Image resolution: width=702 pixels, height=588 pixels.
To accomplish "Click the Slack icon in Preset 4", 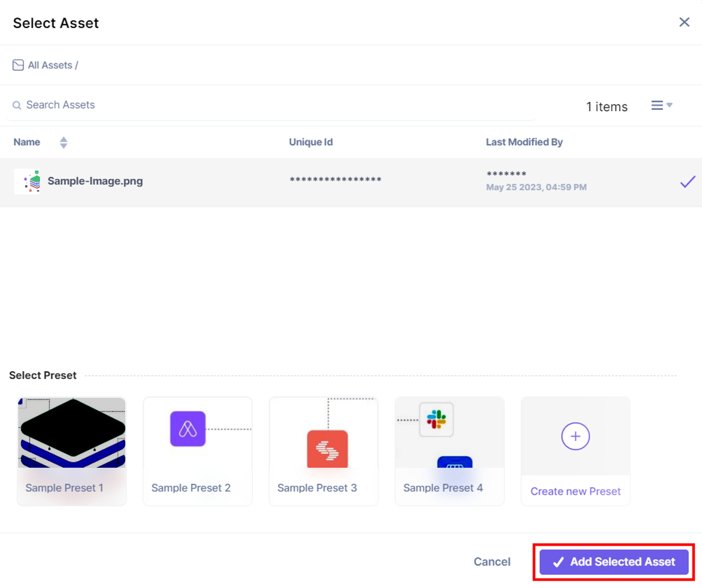I will click(436, 420).
